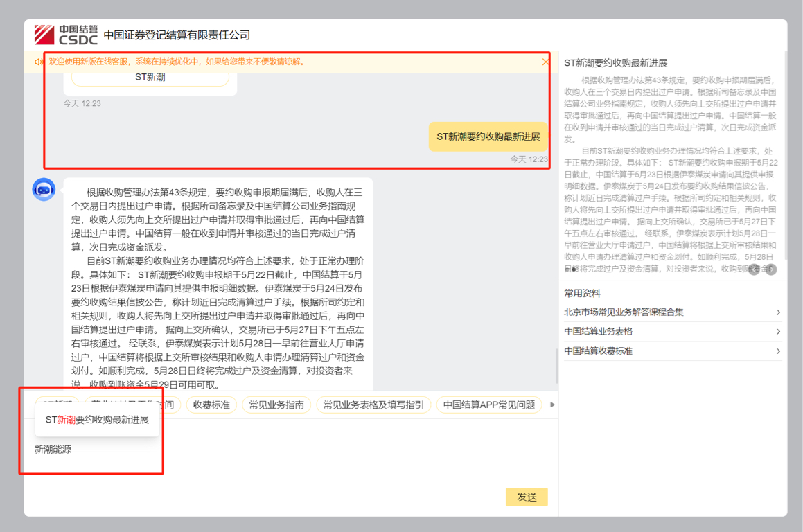This screenshot has height=532, width=803.
Task: Pick the ST新潮要约收购最新进展 autocomplete suggestion
Action: click(x=97, y=420)
